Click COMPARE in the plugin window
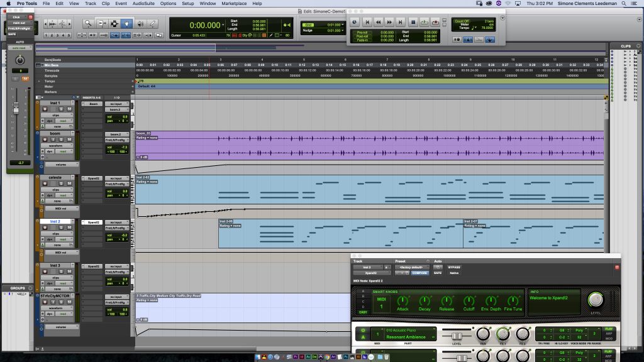The height and width of the screenshot is (362, 644). pos(419,273)
